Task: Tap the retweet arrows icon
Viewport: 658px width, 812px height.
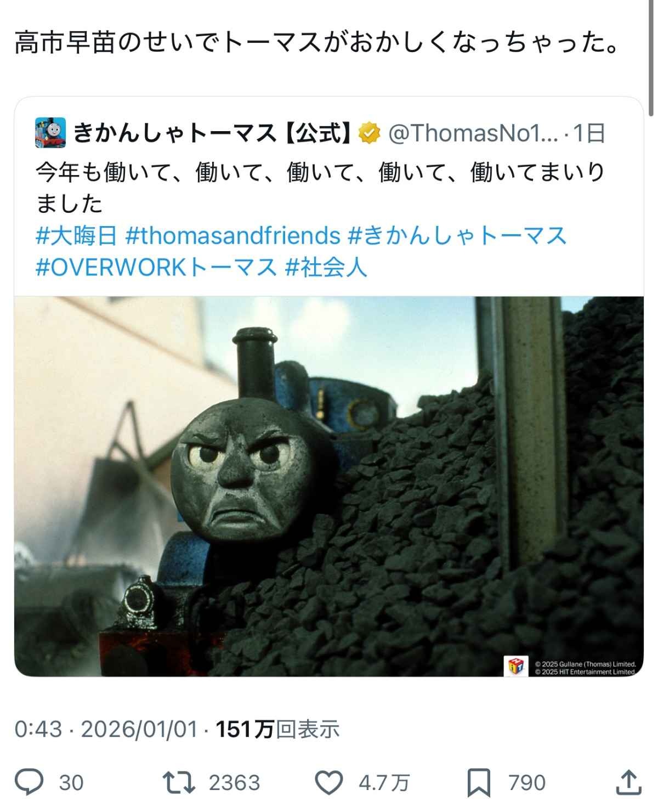Action: point(179,782)
